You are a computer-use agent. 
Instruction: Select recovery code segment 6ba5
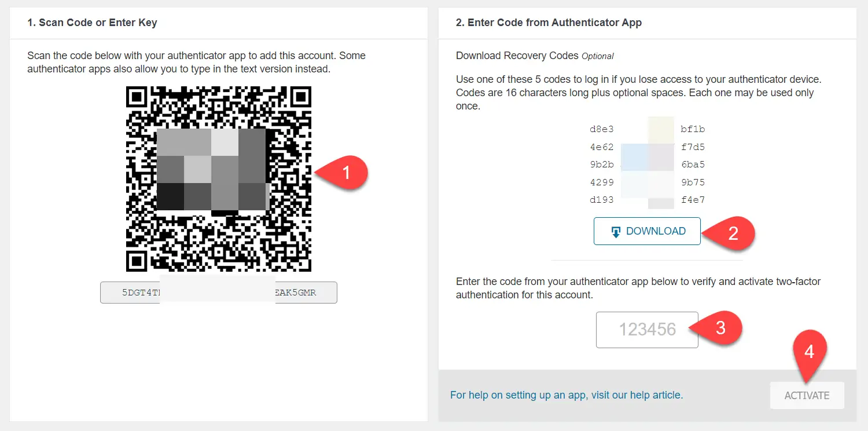(x=693, y=165)
